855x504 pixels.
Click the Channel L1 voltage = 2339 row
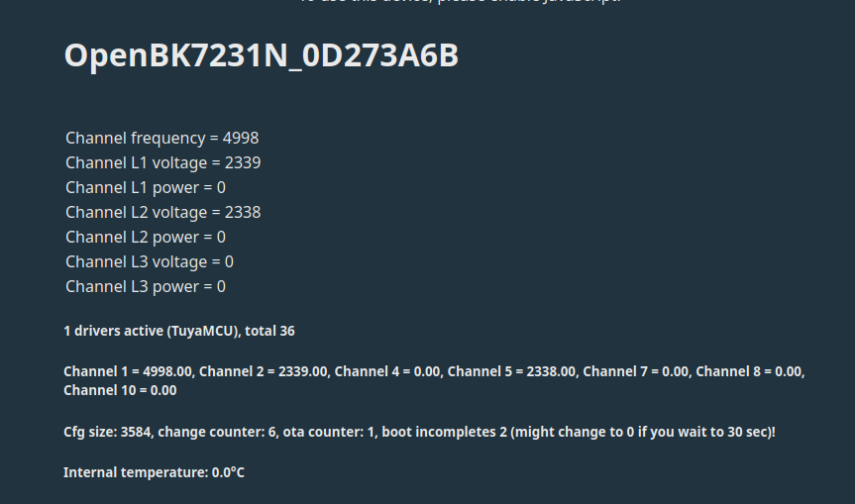pos(163,163)
